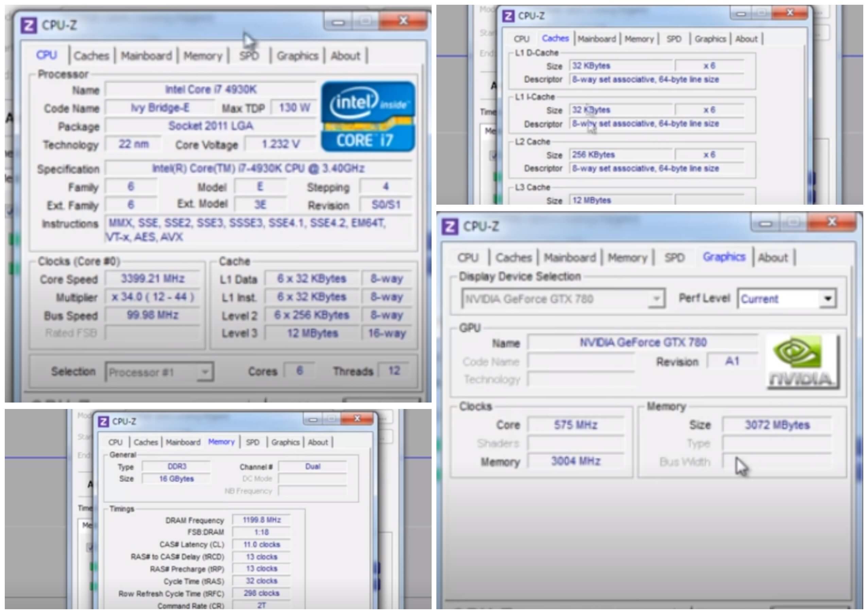Image resolution: width=868 pixels, height=614 pixels.
Task: Click the Row Refresh Cycle Time value '298 clocks'
Action: (x=262, y=593)
